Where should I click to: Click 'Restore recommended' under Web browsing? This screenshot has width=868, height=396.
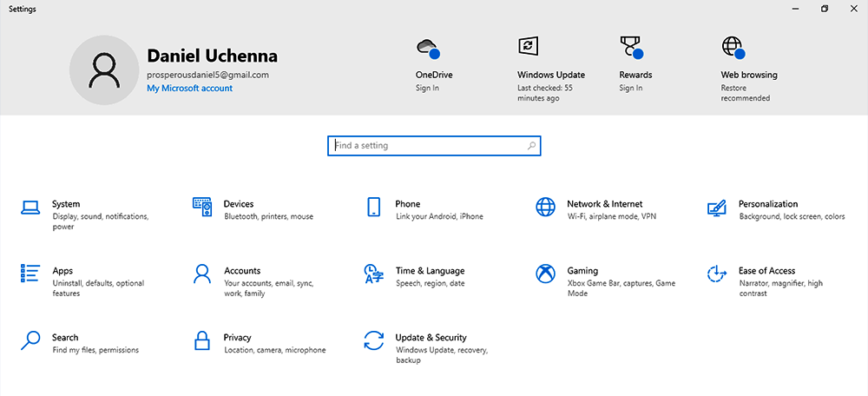pos(745,93)
